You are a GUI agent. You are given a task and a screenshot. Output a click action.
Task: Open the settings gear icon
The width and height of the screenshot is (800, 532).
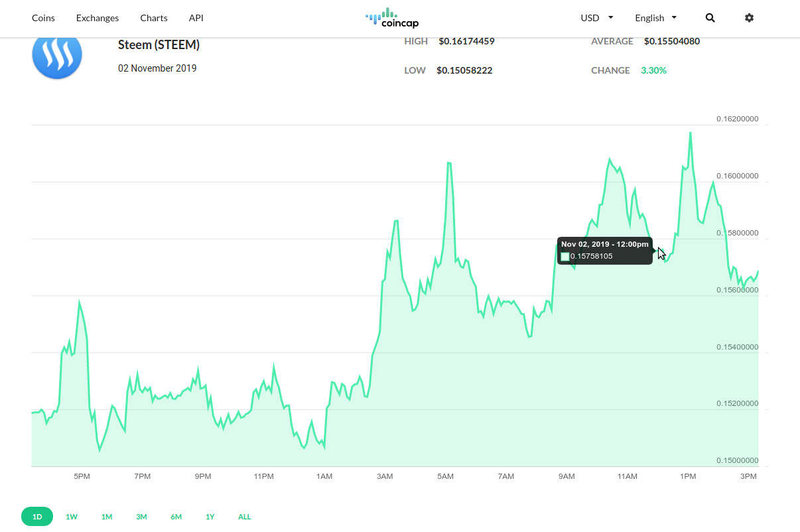[x=749, y=18]
